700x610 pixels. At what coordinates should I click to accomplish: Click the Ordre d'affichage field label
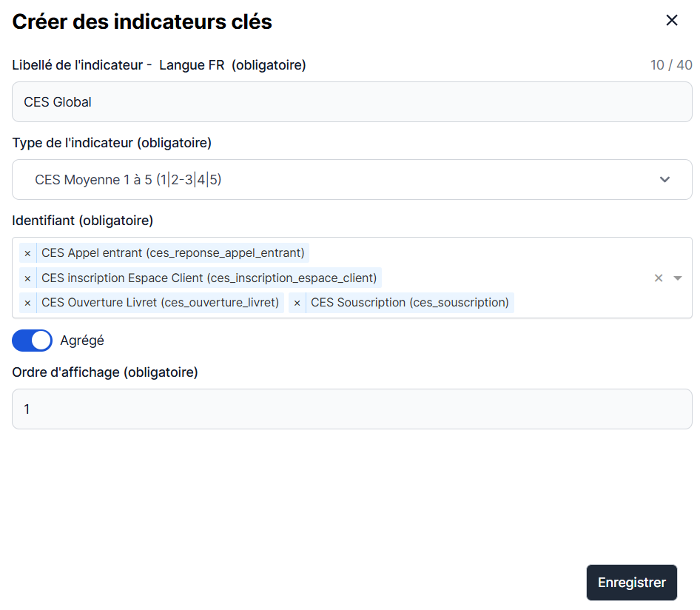pos(105,372)
